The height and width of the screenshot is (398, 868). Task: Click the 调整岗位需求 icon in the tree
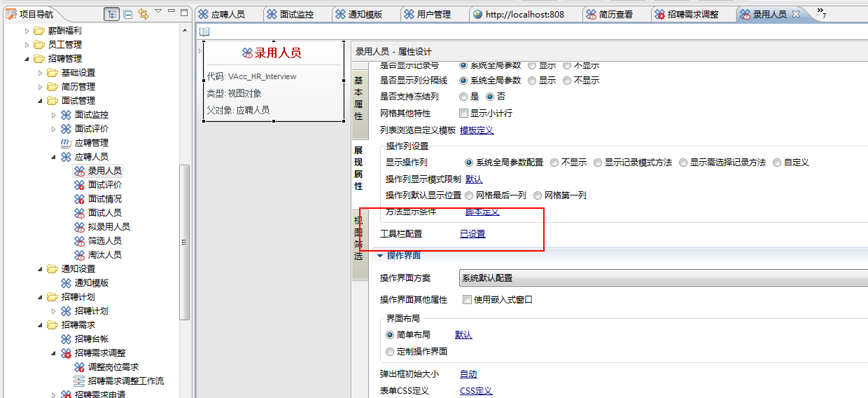tap(79, 366)
